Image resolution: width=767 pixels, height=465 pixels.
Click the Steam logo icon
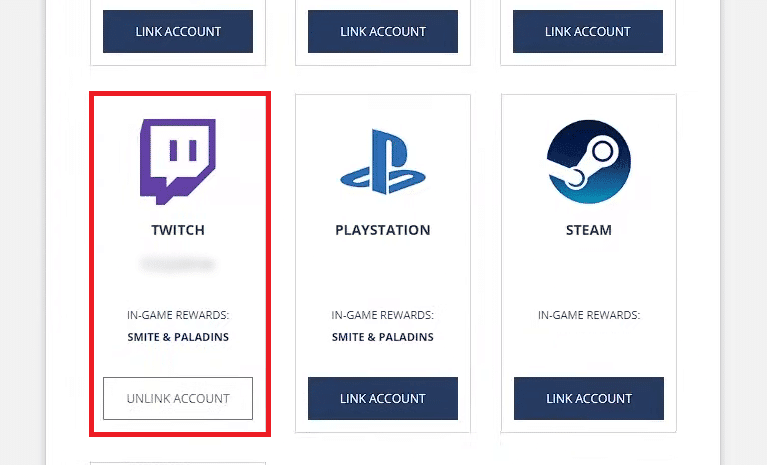[x=588, y=162]
